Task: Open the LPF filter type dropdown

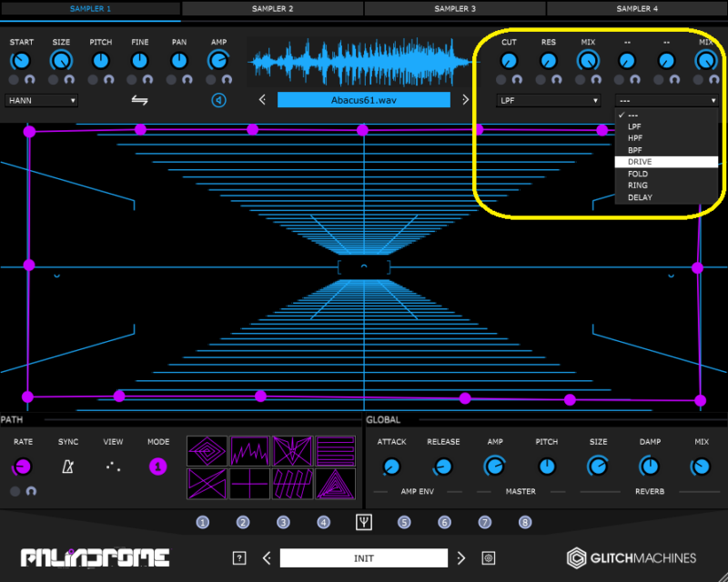Action: (549, 100)
